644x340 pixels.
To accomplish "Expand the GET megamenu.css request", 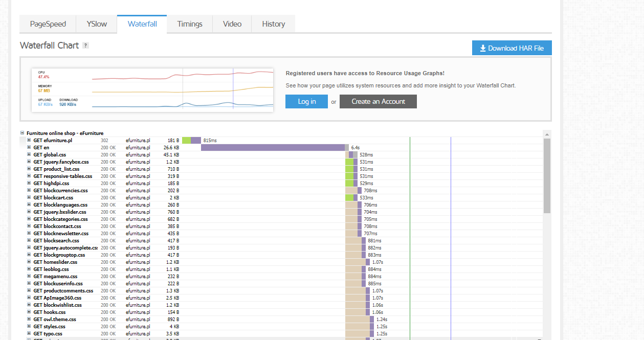I will point(29,276).
